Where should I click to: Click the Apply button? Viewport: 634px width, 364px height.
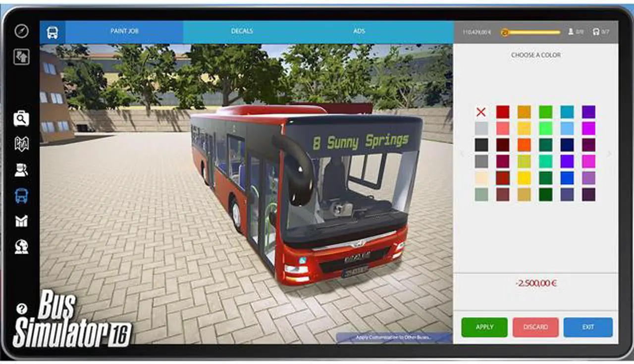click(x=484, y=327)
